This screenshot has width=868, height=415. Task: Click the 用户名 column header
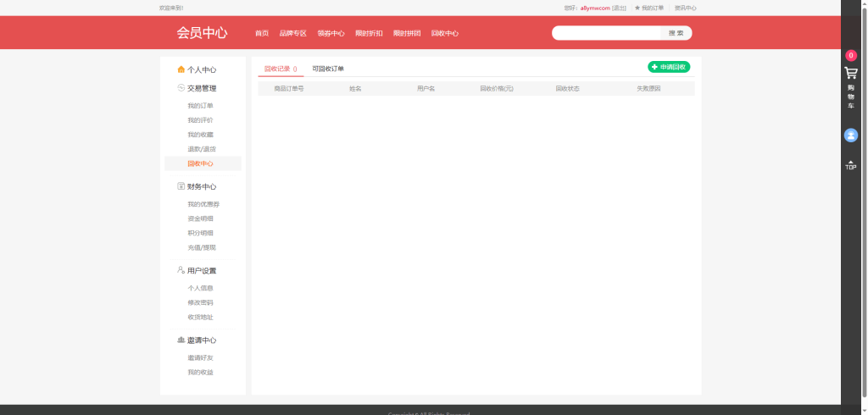point(426,89)
